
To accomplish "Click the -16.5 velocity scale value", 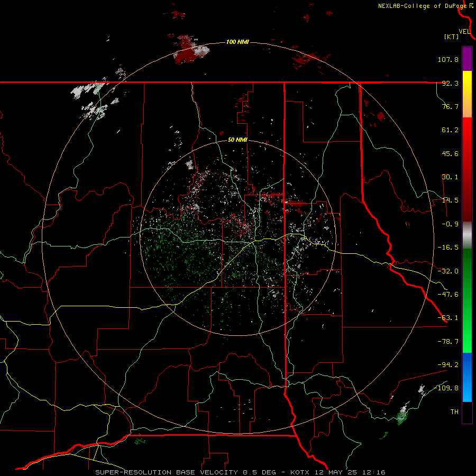I will 448,248.
